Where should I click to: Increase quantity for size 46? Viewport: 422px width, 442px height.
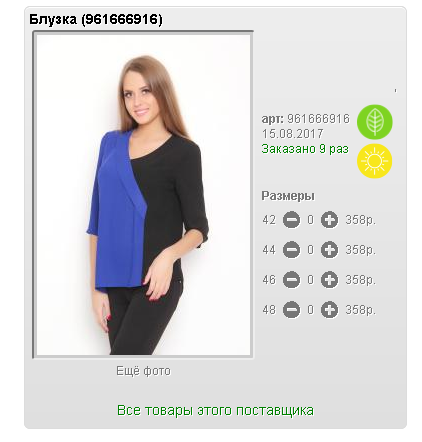tap(329, 280)
